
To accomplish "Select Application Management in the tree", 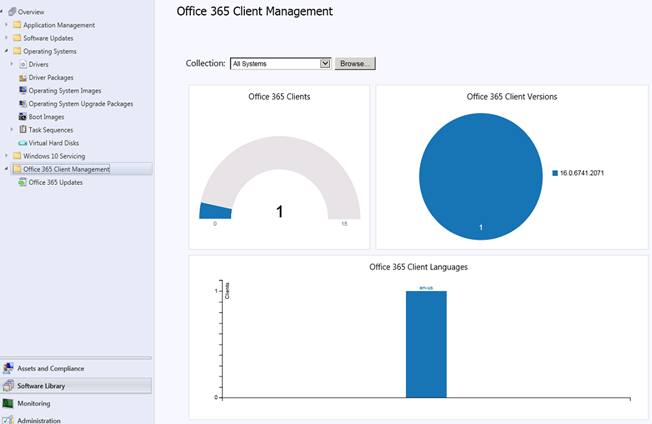I will (x=59, y=25).
